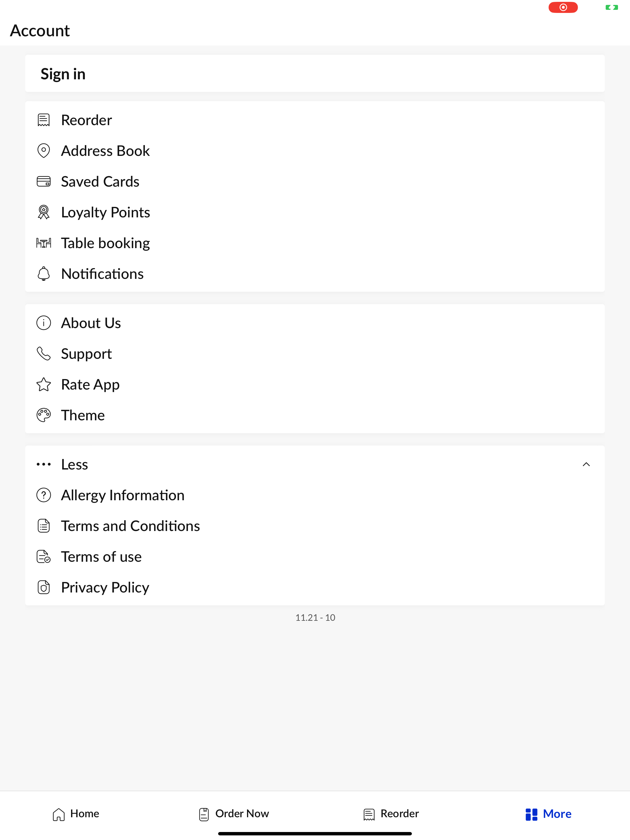Viewport: 630px width, 840px height.
Task: Collapse the list with the Less chevron
Action: [x=586, y=465]
